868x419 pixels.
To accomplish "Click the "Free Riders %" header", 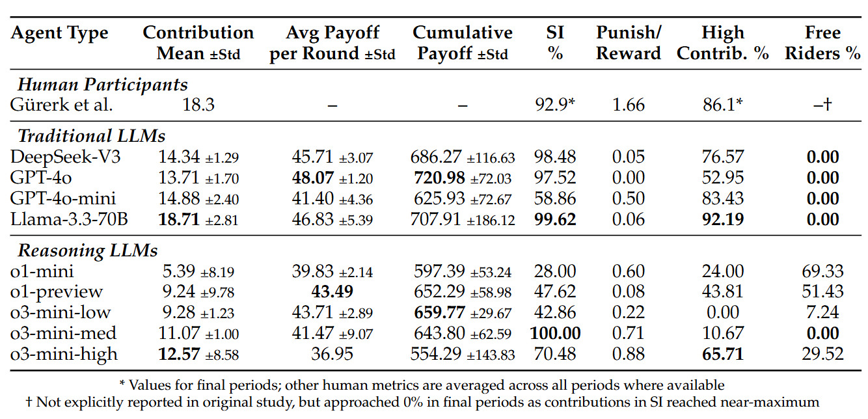I will click(x=822, y=43).
